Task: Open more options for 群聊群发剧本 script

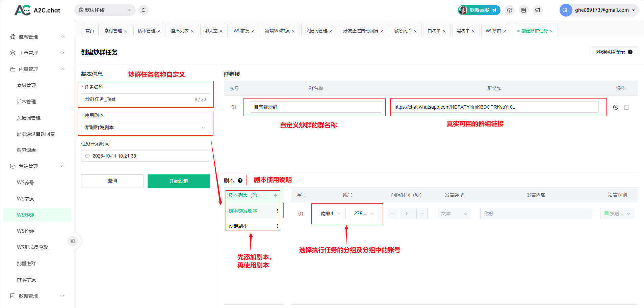Action: (278, 211)
